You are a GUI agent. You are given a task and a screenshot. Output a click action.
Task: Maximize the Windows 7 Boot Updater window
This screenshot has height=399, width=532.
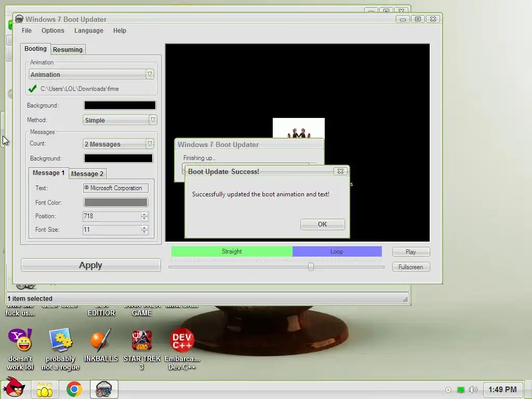(418, 19)
